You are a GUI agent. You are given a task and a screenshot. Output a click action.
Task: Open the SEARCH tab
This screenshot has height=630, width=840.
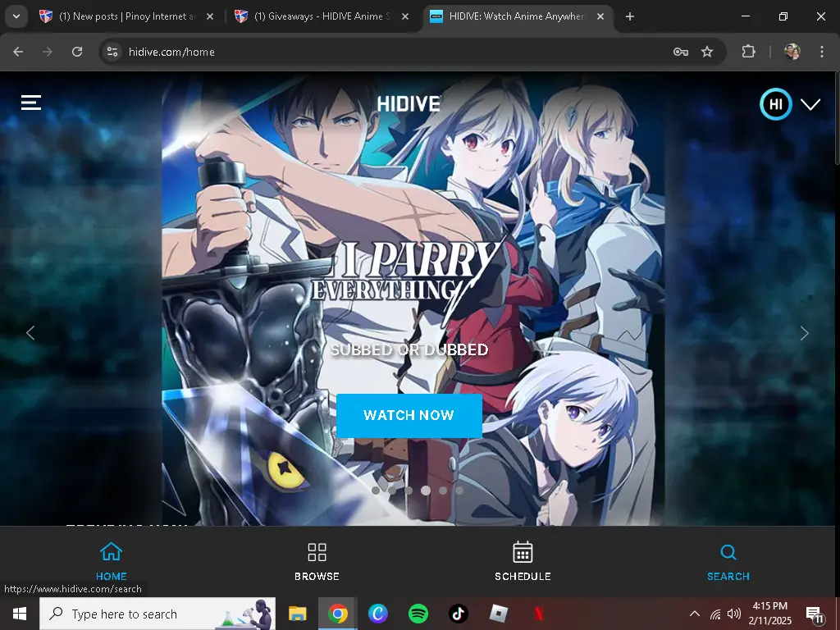coord(728,561)
